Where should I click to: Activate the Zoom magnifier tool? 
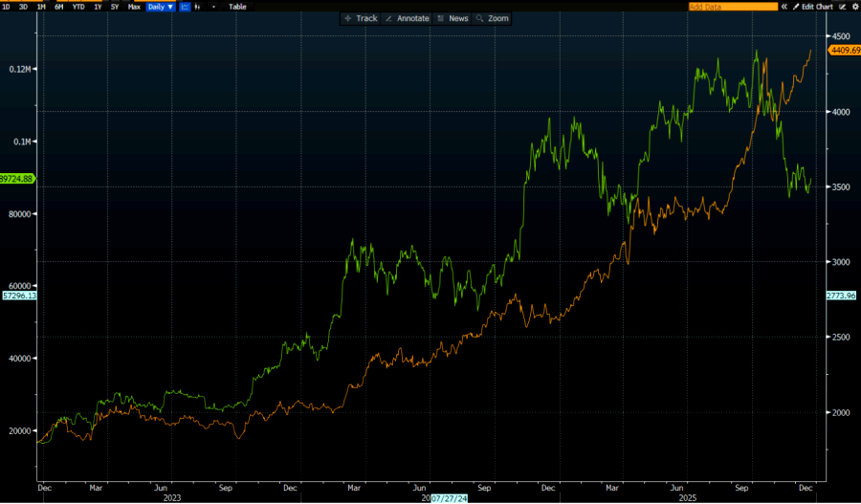tap(493, 18)
